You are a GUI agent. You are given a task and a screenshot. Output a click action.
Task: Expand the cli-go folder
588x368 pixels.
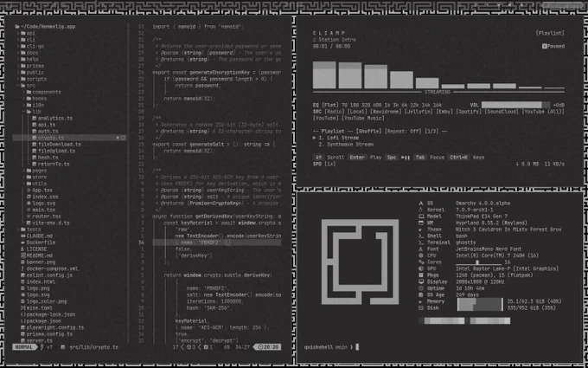tap(18, 47)
